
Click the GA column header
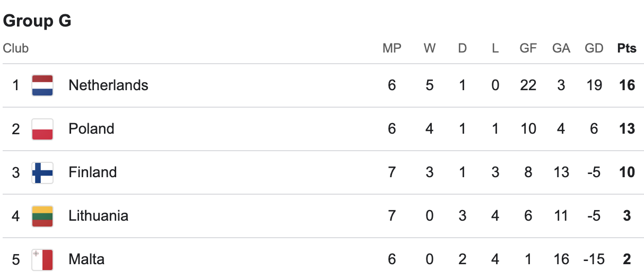tap(561, 49)
